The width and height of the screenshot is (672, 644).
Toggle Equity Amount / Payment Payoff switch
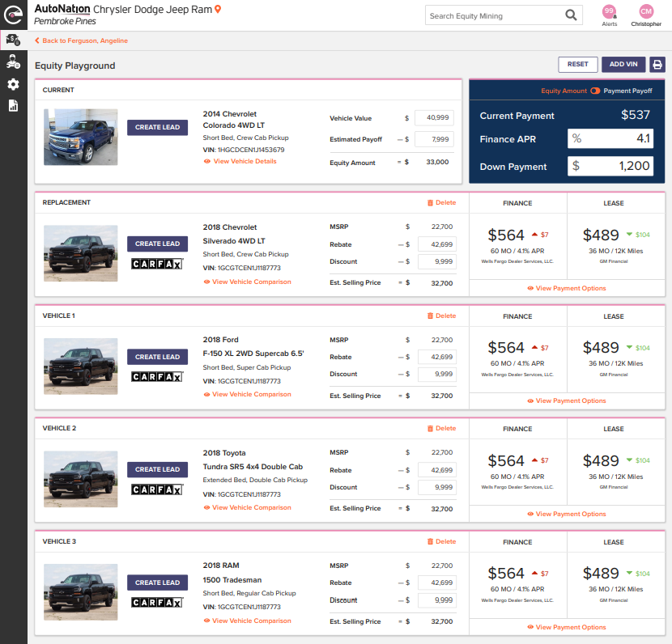(595, 91)
